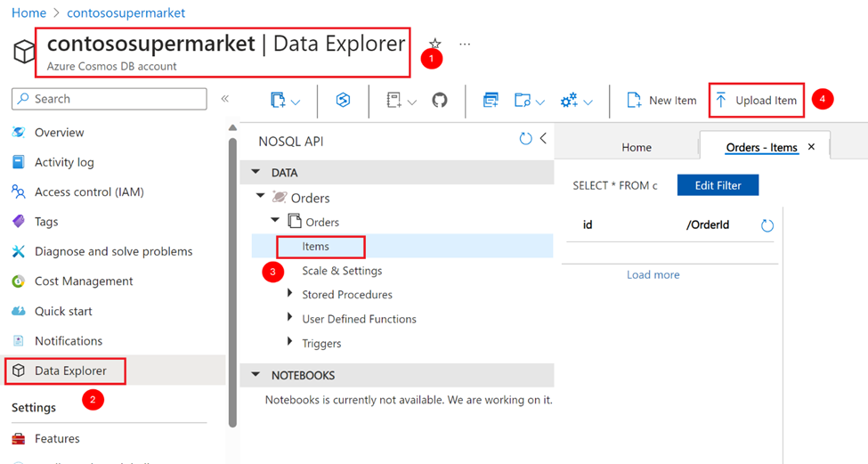
Task: Click the settings gears icon
Action: tap(569, 101)
